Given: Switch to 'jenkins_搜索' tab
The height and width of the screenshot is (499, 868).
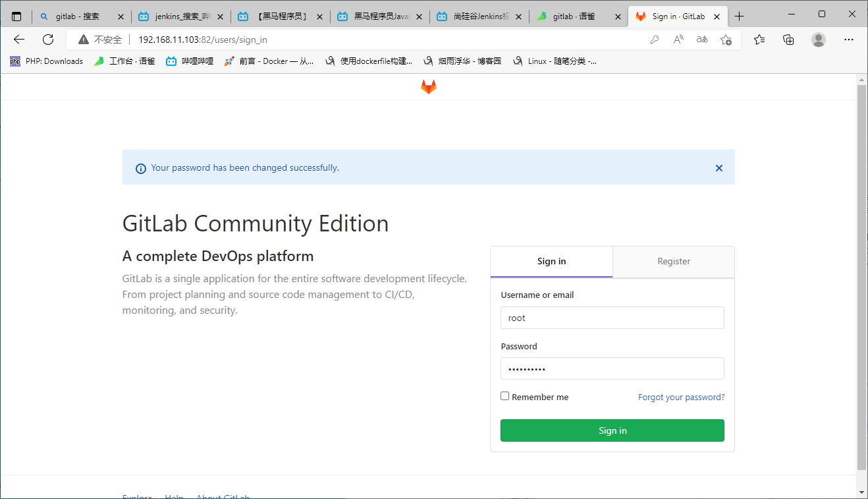Looking at the screenshot, I should tap(180, 16).
